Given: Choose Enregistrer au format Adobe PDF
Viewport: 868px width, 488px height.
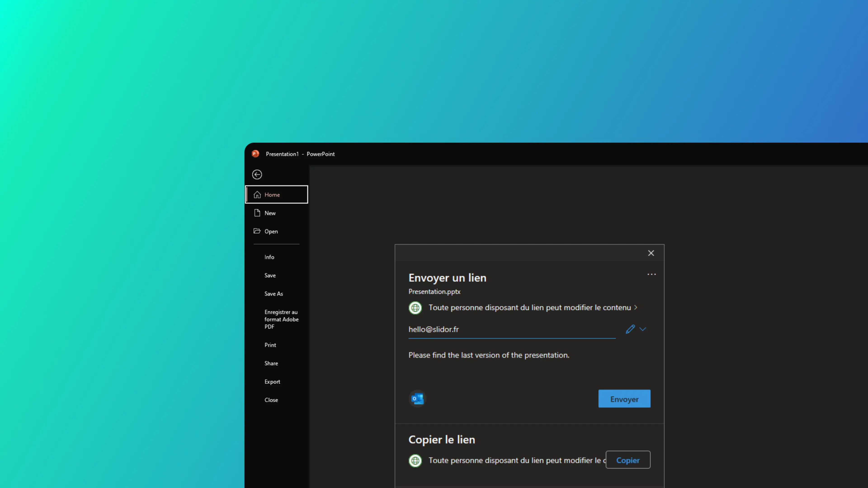Looking at the screenshot, I should tap(281, 319).
